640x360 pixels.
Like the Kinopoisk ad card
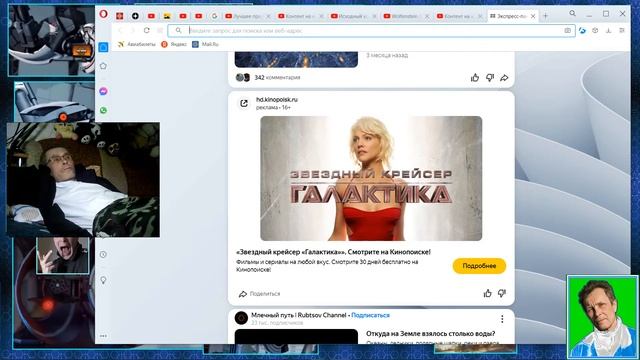point(487,293)
